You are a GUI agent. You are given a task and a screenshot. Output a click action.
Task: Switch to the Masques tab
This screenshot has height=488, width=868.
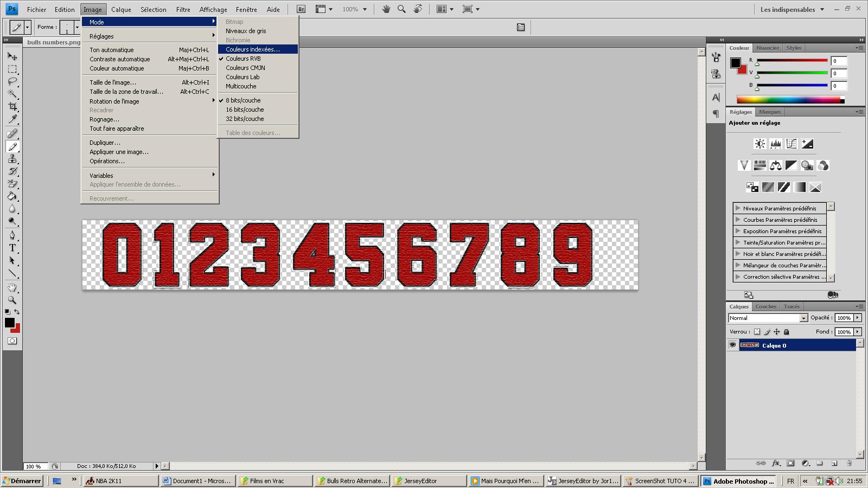(769, 112)
